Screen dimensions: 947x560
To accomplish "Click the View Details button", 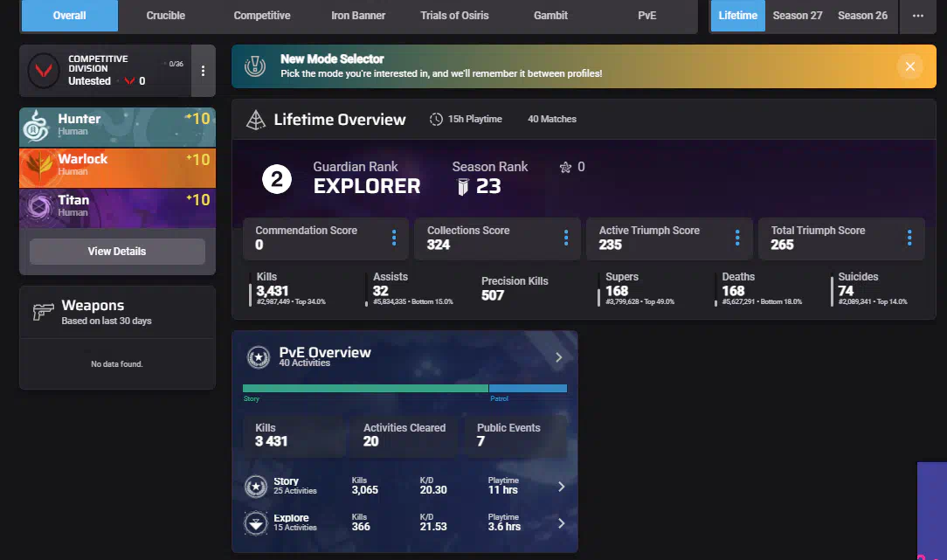I will click(117, 252).
